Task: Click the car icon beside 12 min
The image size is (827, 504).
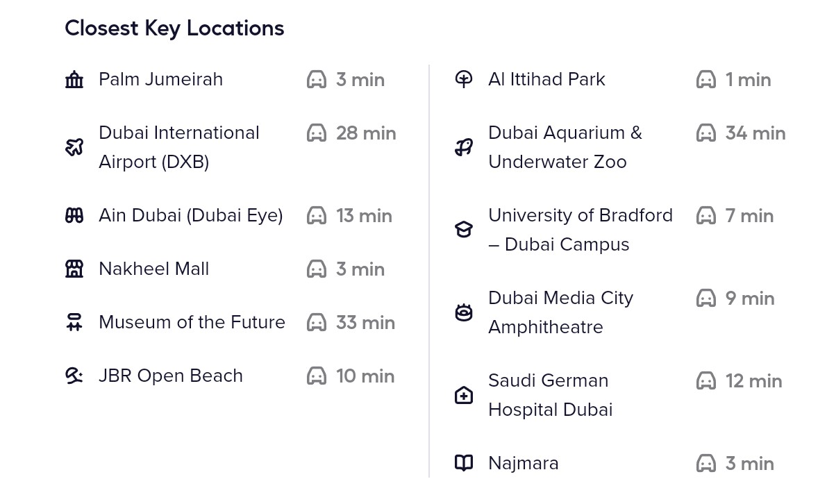Action: pyautogui.click(x=706, y=381)
